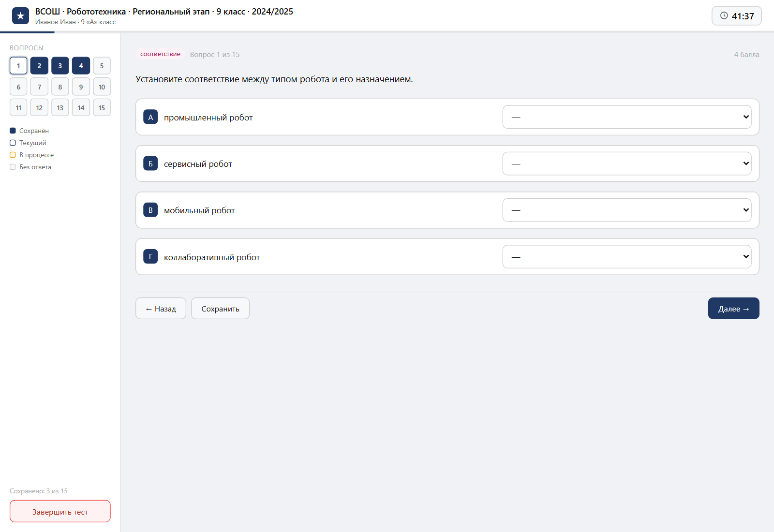Click the Сохранён legend marker
The width and height of the screenshot is (774, 532).
click(x=13, y=131)
